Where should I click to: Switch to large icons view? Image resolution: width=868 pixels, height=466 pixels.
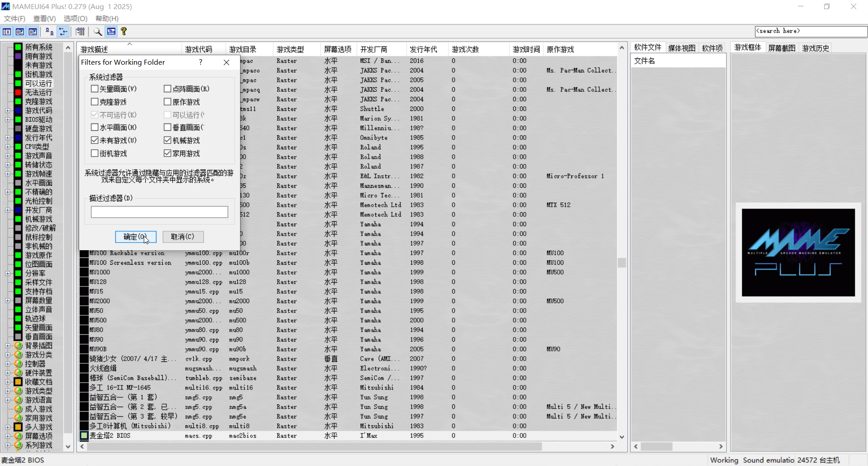pyautogui.click(x=49, y=32)
